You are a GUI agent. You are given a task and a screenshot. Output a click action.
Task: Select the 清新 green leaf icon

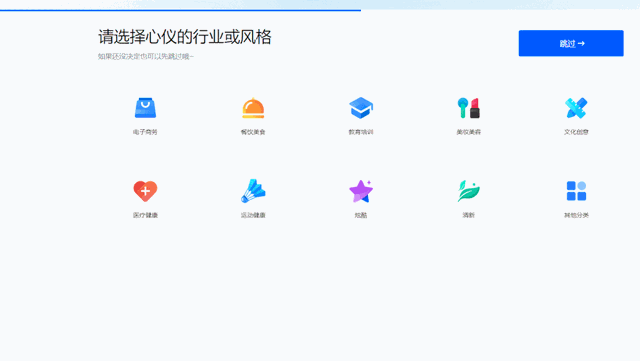469,191
